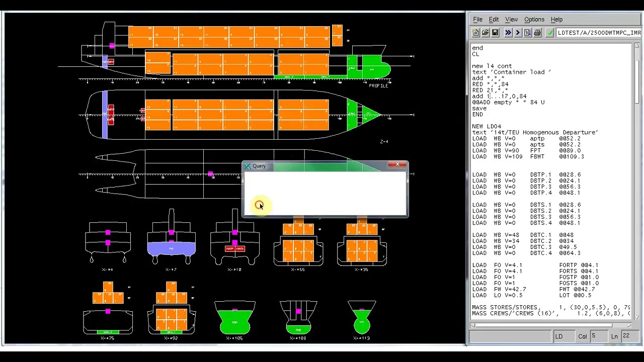This screenshot has width=644, height=362.
Task: Click the blue tank strip in plan view
Action: (105, 115)
